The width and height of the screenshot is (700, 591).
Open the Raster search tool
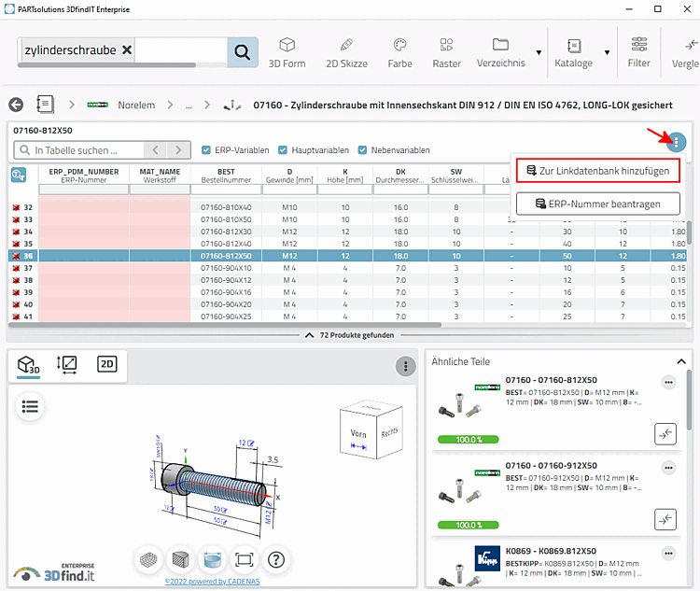(446, 52)
